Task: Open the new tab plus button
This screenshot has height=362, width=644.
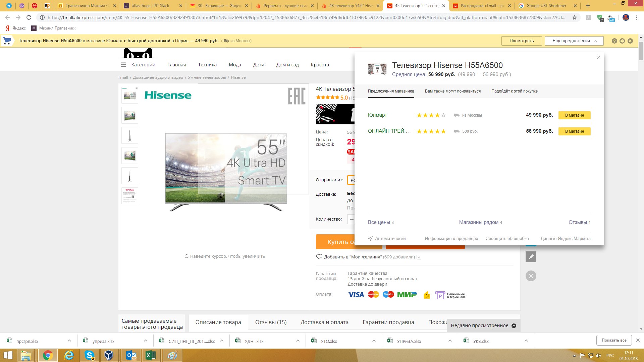Action: 588,6
